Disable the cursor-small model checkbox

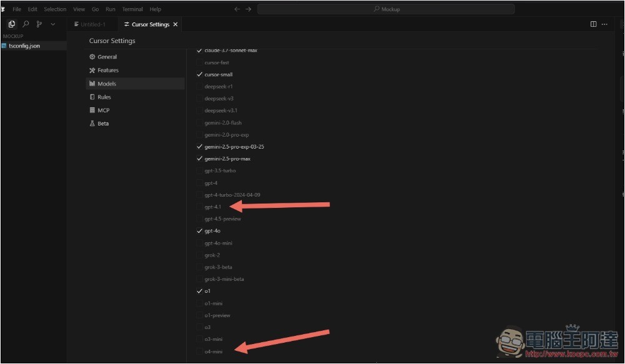tap(199, 74)
